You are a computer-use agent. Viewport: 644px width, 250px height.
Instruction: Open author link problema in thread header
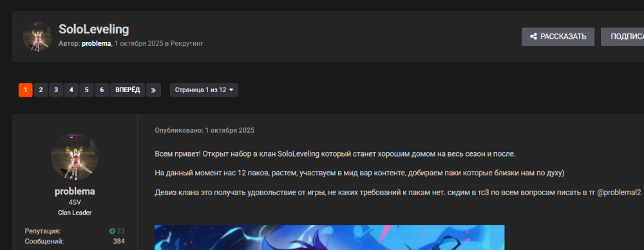[96, 43]
